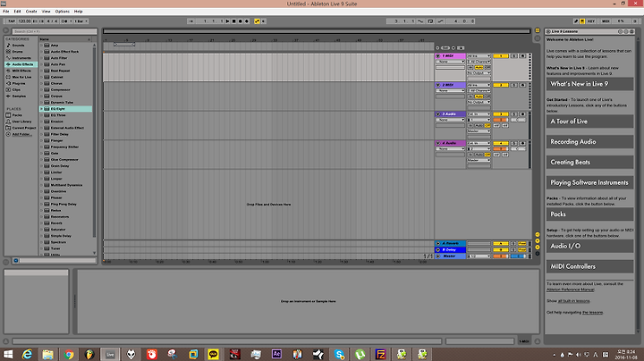Toggle the KEY map mode switch
This screenshot has width=644, height=361.
[x=591, y=21]
